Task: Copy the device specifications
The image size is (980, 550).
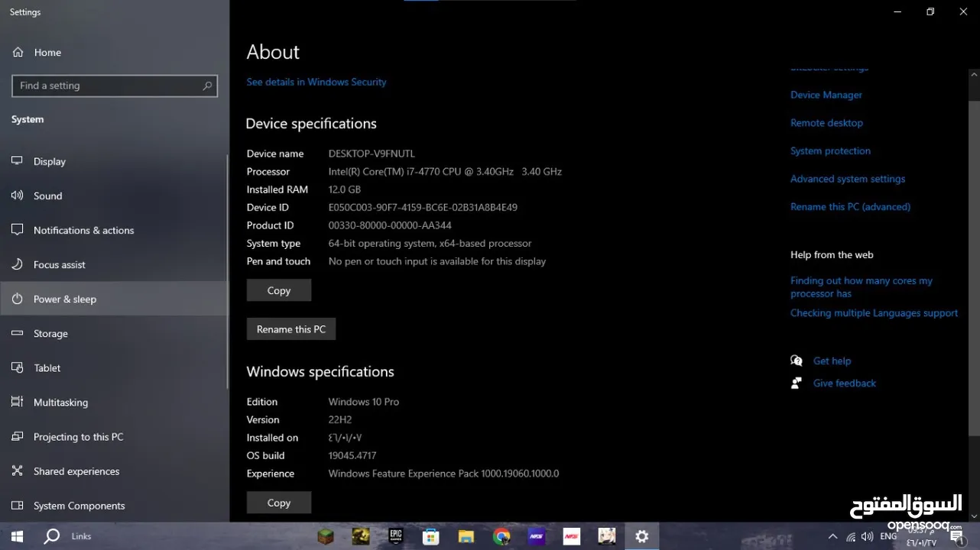Action: click(x=278, y=290)
